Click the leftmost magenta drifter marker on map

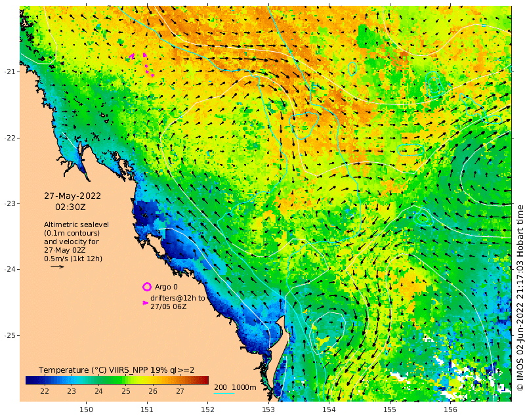(132, 56)
